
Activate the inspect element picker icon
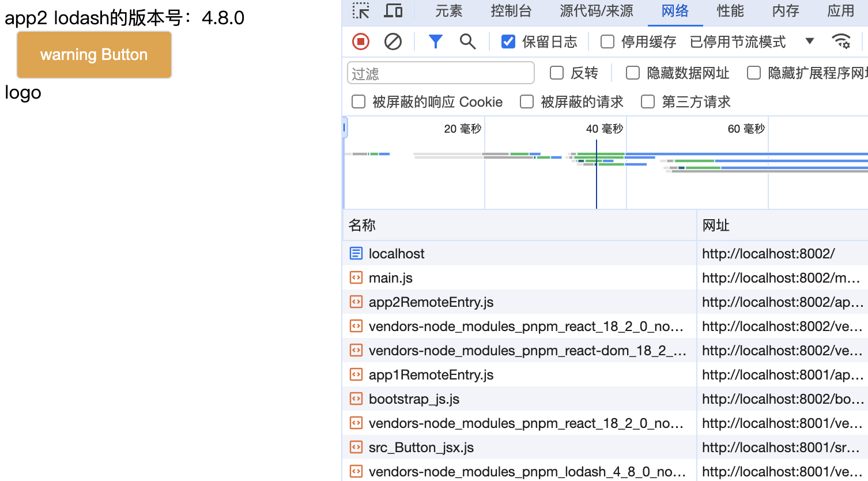coord(361,10)
